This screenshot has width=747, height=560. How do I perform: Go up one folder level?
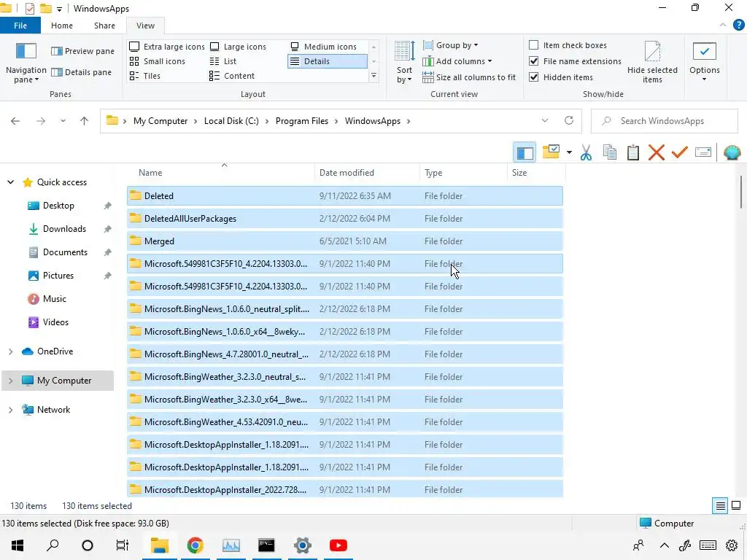(85, 121)
